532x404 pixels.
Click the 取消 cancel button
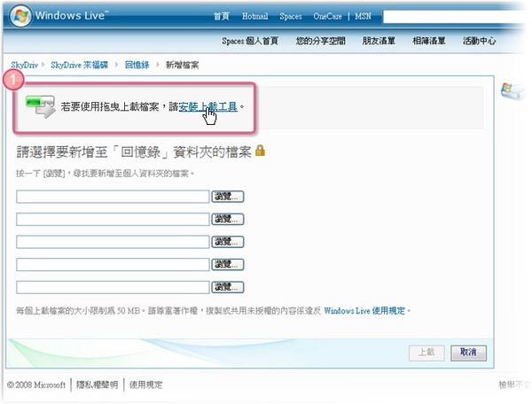468,353
